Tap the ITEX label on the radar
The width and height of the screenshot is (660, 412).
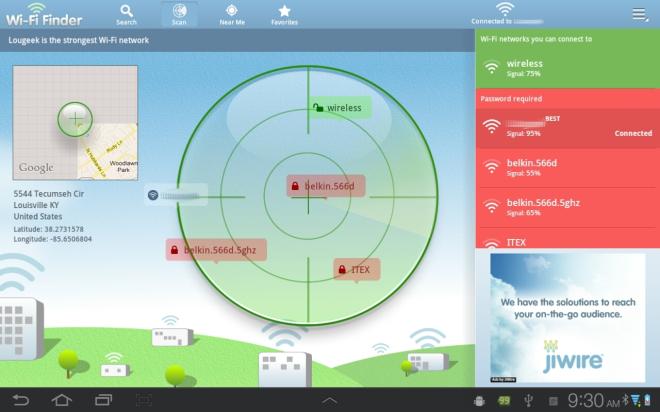click(x=357, y=269)
